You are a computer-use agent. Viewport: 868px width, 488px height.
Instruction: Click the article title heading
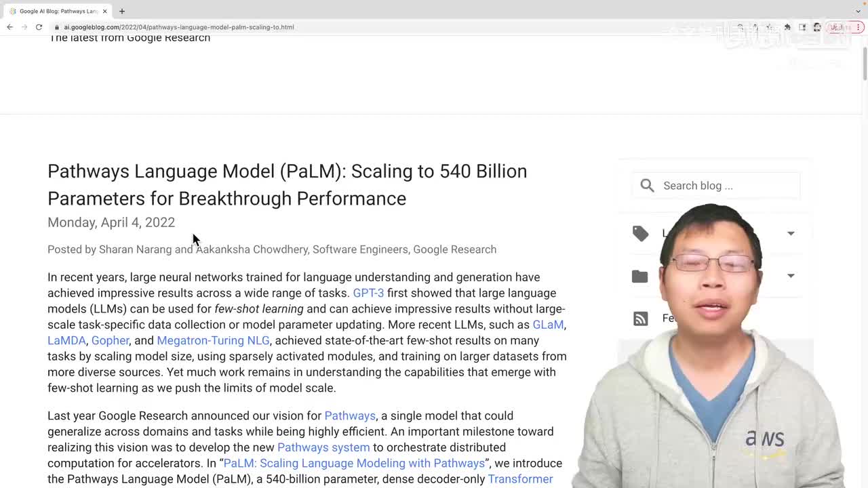pos(288,184)
